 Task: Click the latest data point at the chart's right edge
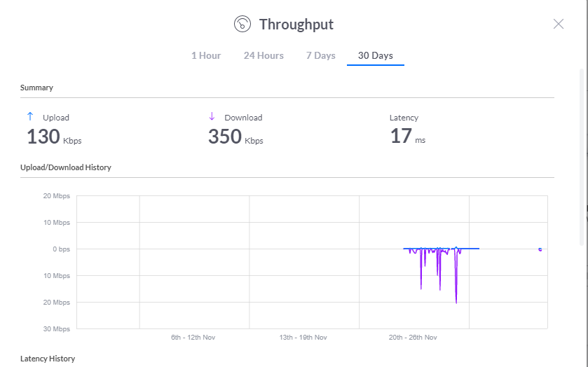click(540, 249)
